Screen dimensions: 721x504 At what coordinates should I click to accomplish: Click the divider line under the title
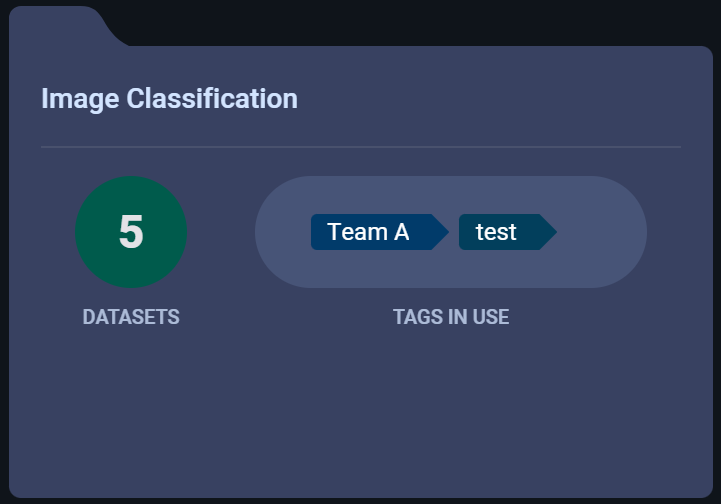[x=360, y=147]
